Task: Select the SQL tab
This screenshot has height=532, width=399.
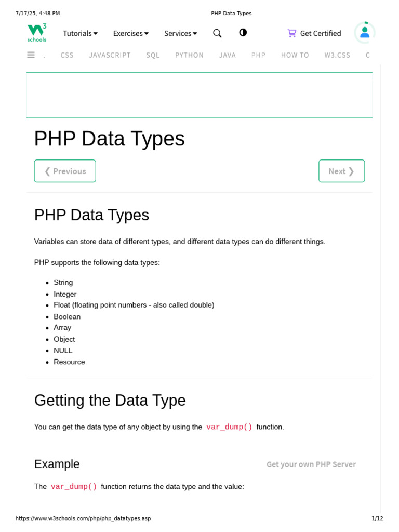Action: coord(153,55)
